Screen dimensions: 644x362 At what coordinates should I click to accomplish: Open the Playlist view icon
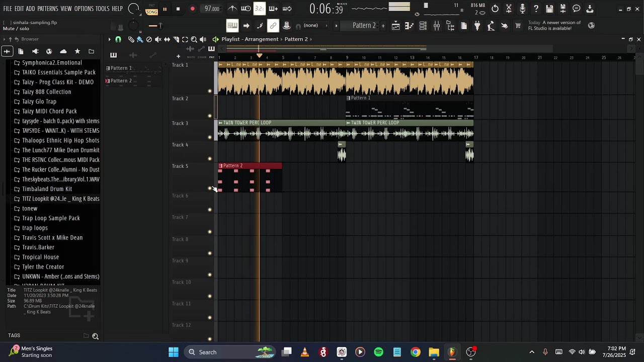[396, 26]
